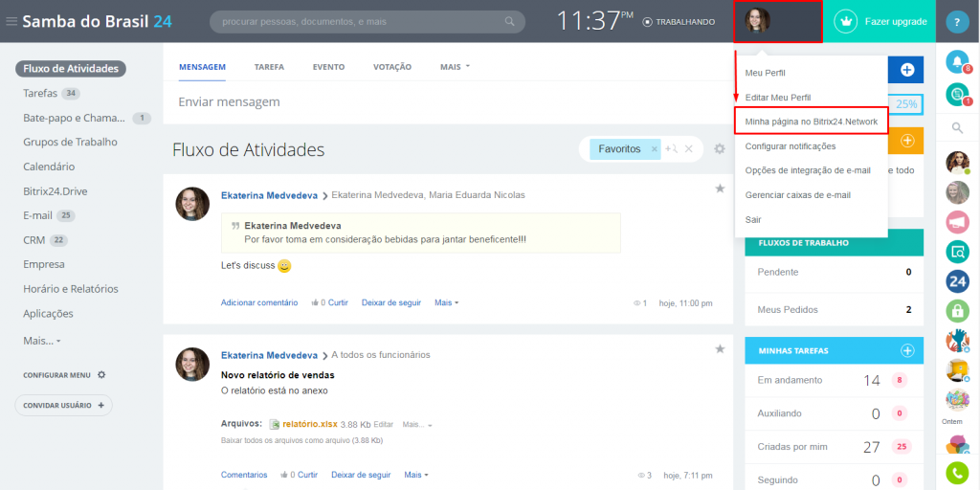Click Adicionar comentário on the first post

pyautogui.click(x=259, y=302)
